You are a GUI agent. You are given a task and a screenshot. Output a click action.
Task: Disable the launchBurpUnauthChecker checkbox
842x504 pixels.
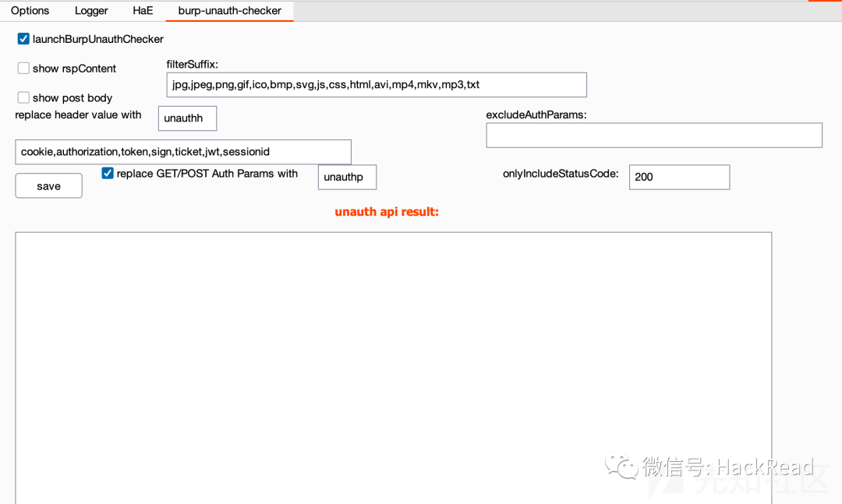click(x=23, y=39)
